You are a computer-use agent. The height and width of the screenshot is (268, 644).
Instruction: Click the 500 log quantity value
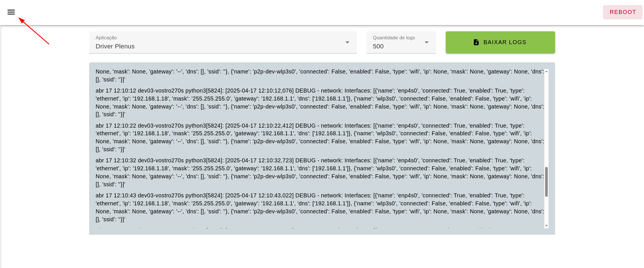(378, 46)
